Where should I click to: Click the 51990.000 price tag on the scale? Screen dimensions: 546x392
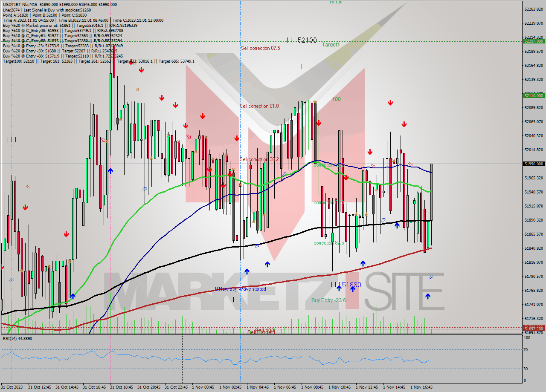(534, 164)
